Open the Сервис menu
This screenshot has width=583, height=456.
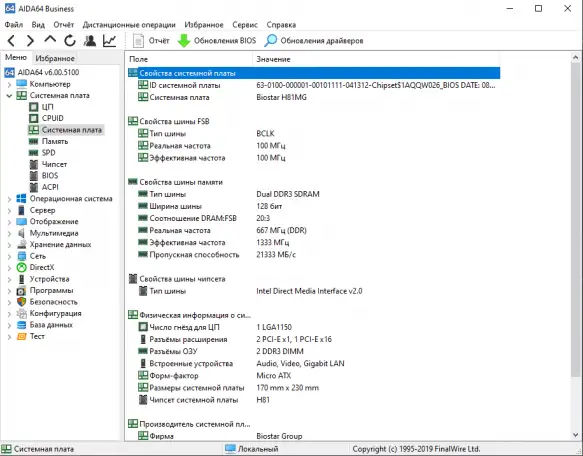pyautogui.click(x=245, y=25)
